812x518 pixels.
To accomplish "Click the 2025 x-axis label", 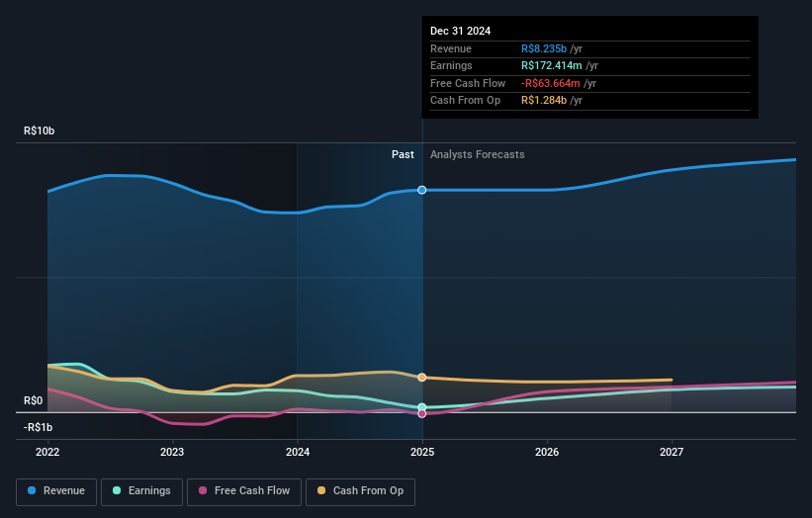I will coord(422,452).
